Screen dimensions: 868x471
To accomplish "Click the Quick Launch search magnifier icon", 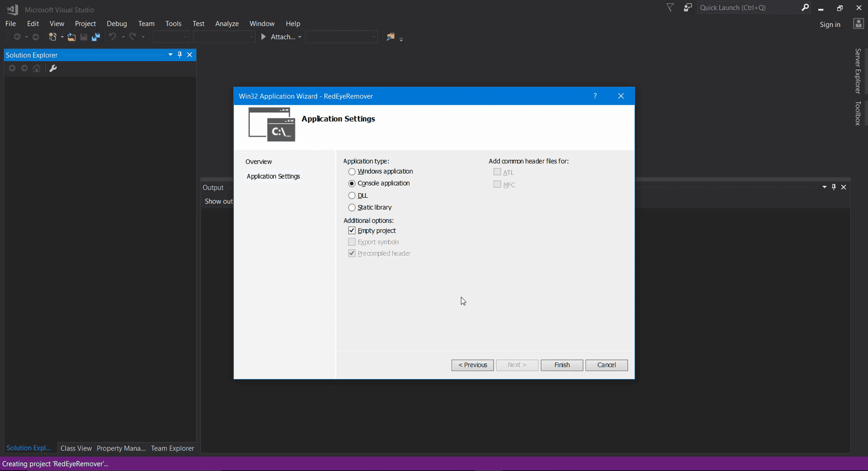I will tap(805, 7).
